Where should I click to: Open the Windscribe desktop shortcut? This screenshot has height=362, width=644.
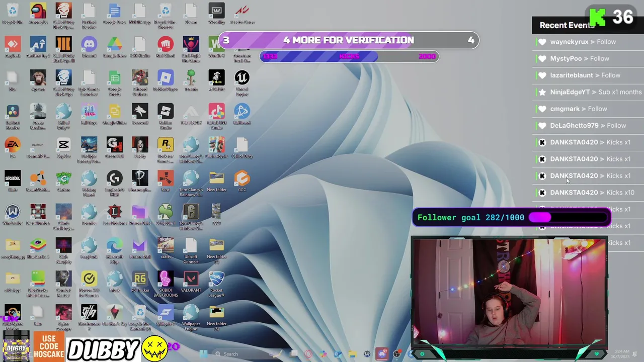(x=13, y=215)
